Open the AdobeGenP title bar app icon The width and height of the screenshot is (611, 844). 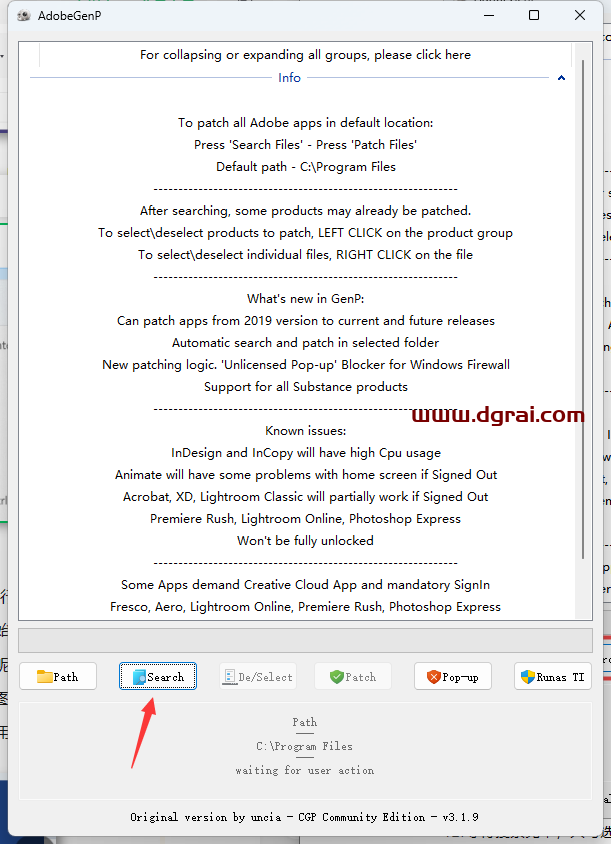(x=23, y=16)
